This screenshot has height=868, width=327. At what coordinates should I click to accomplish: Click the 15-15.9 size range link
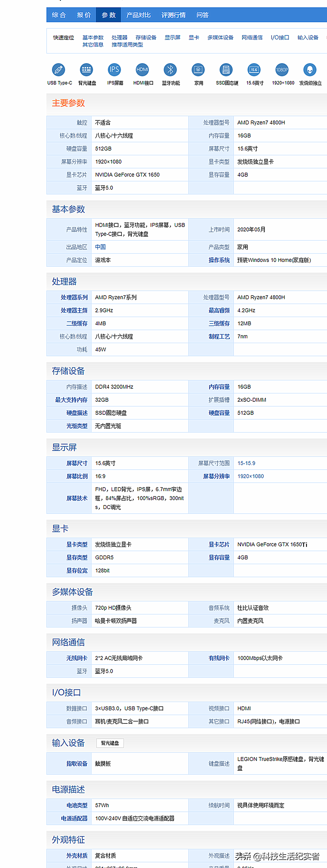point(247,463)
